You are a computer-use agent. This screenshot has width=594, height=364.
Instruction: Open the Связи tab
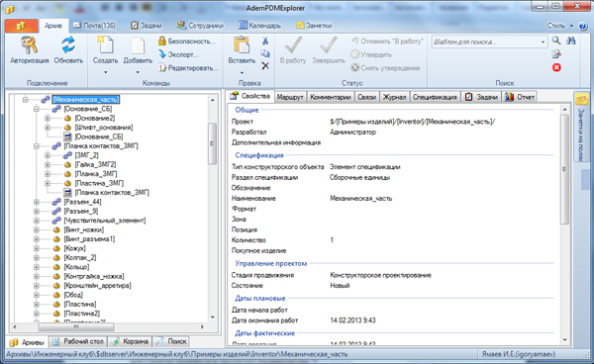366,97
